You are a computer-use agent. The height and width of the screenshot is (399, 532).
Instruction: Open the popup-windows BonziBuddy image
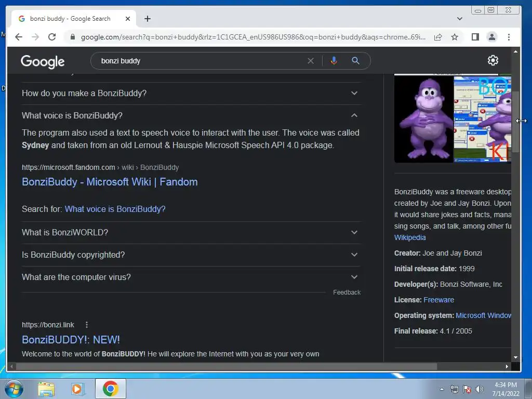(483, 119)
